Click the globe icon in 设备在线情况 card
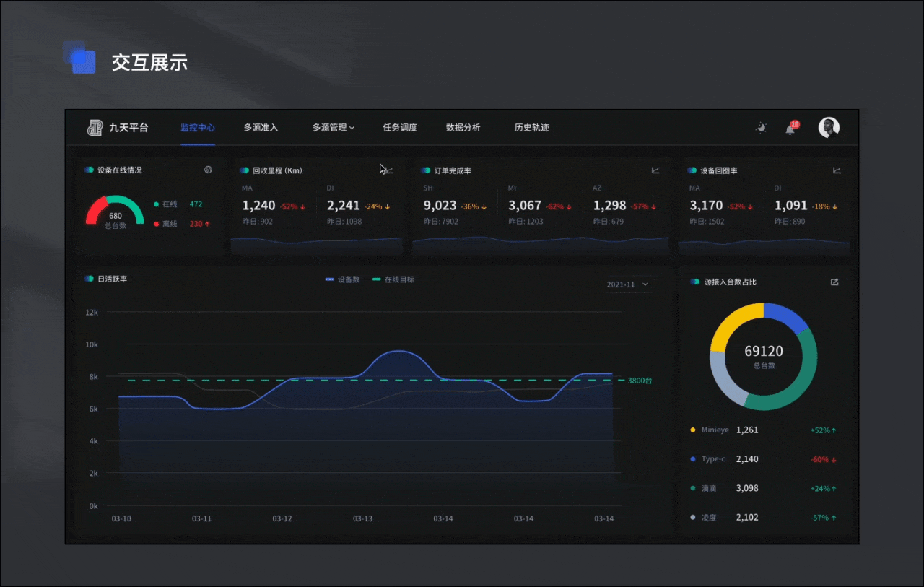The width and height of the screenshot is (924, 587). click(208, 170)
